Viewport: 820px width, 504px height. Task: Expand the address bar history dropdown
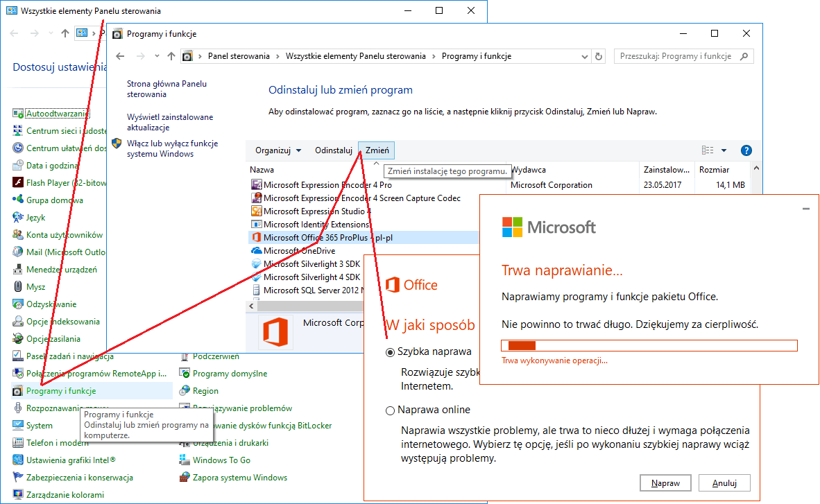pos(585,56)
